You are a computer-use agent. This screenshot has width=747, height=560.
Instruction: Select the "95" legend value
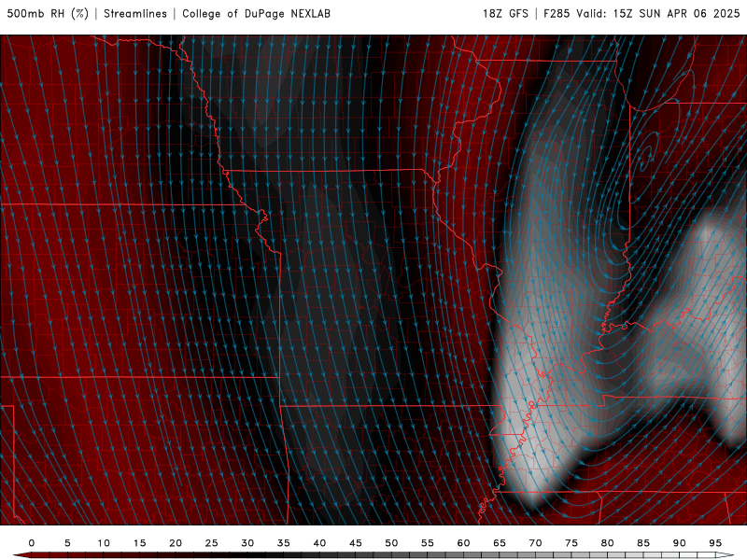pos(715,543)
